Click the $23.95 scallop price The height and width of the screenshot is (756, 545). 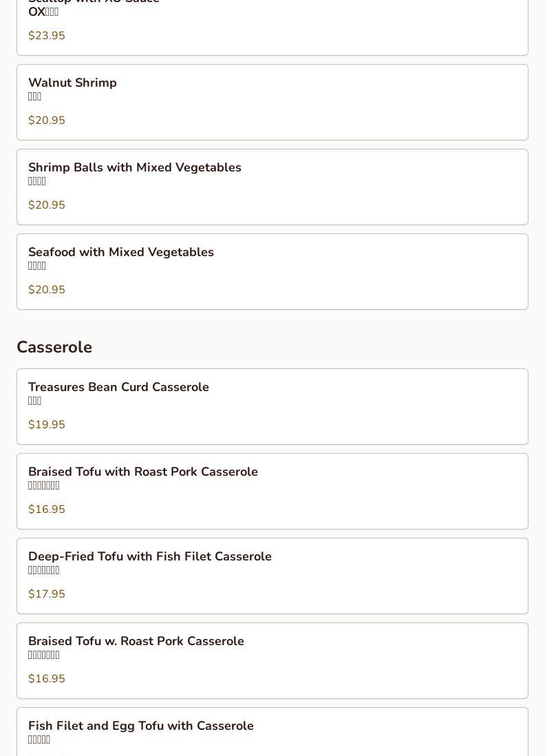(x=47, y=36)
